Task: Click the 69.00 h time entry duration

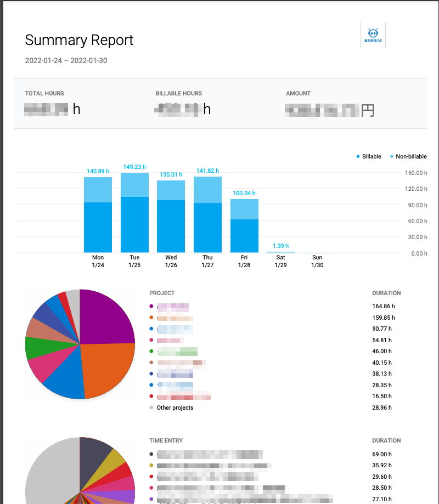Action: coord(382,454)
